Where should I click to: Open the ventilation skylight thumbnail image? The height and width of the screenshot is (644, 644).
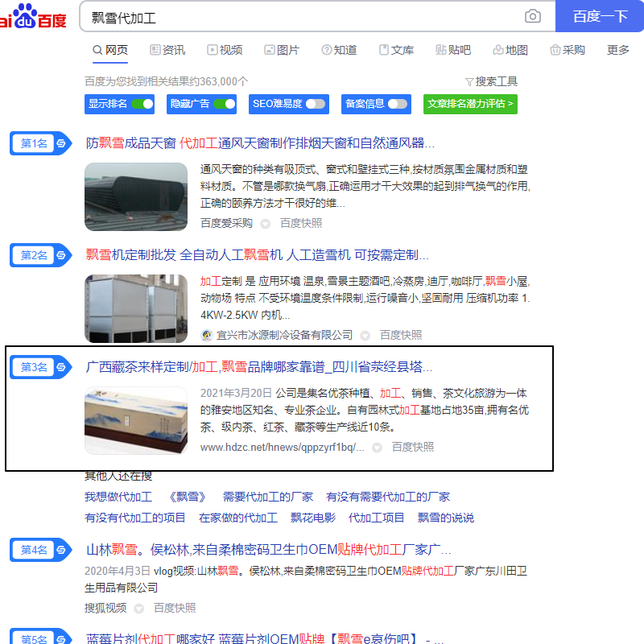pyautogui.click(x=136, y=196)
